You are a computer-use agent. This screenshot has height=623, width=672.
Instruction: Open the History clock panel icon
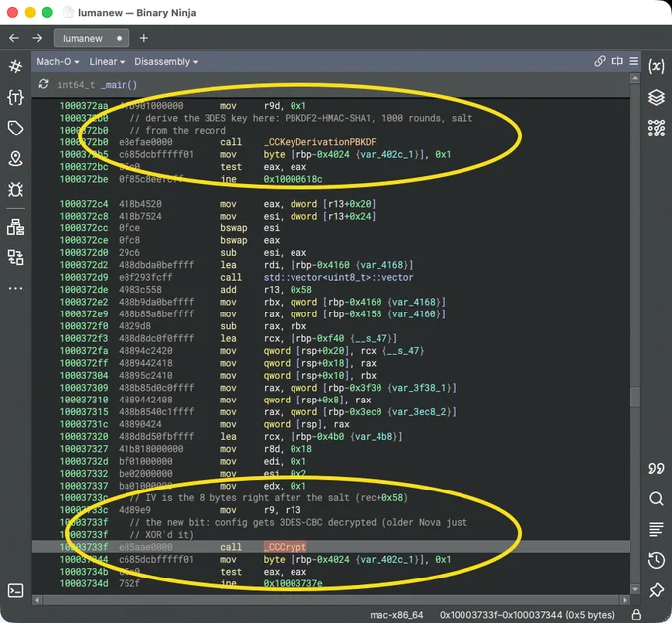pos(656,560)
